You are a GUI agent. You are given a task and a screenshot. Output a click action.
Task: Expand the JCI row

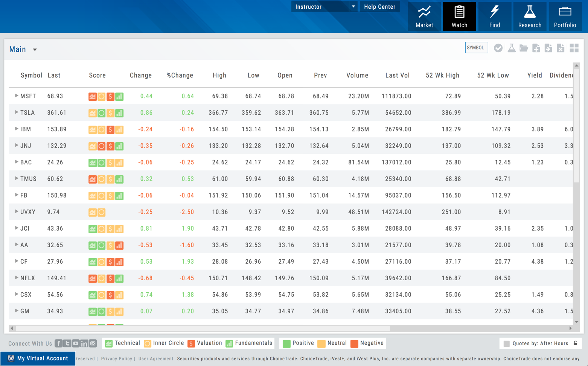click(x=17, y=228)
